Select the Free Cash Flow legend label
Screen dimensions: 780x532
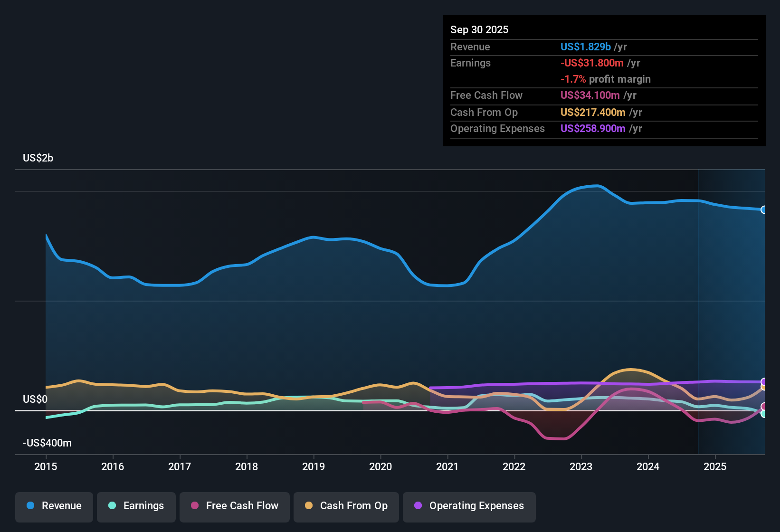click(x=242, y=506)
